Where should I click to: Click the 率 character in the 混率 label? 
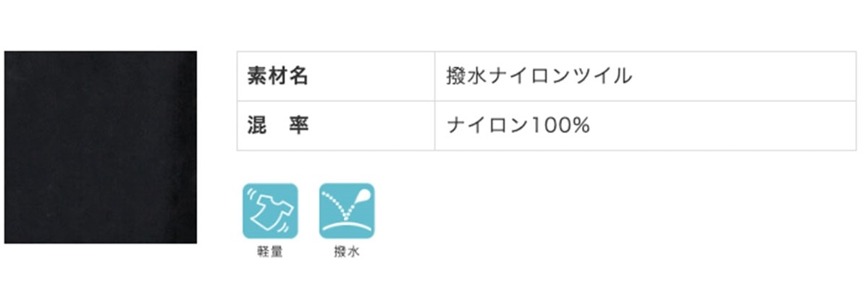(x=298, y=126)
